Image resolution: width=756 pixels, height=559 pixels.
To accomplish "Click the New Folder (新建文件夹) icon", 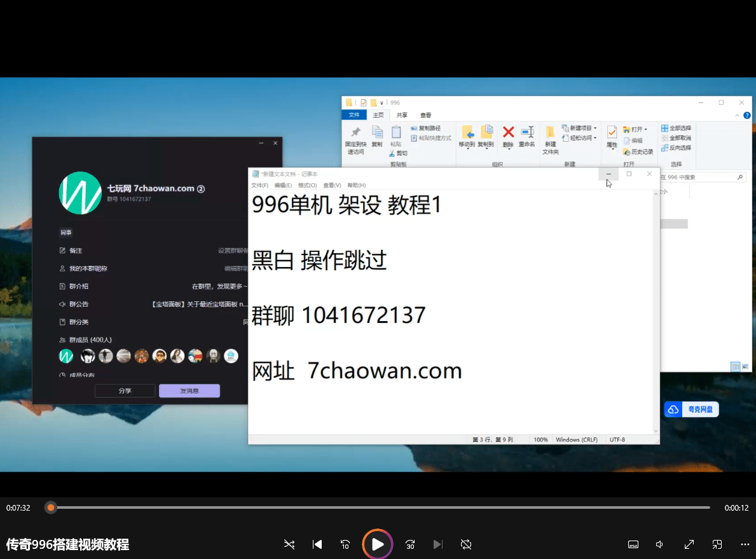I will click(x=550, y=133).
